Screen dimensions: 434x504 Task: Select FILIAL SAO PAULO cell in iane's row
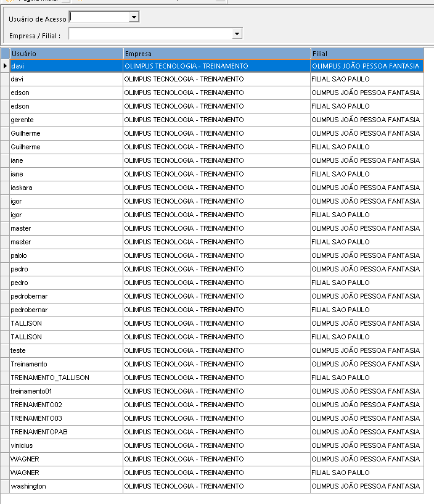click(x=367, y=174)
